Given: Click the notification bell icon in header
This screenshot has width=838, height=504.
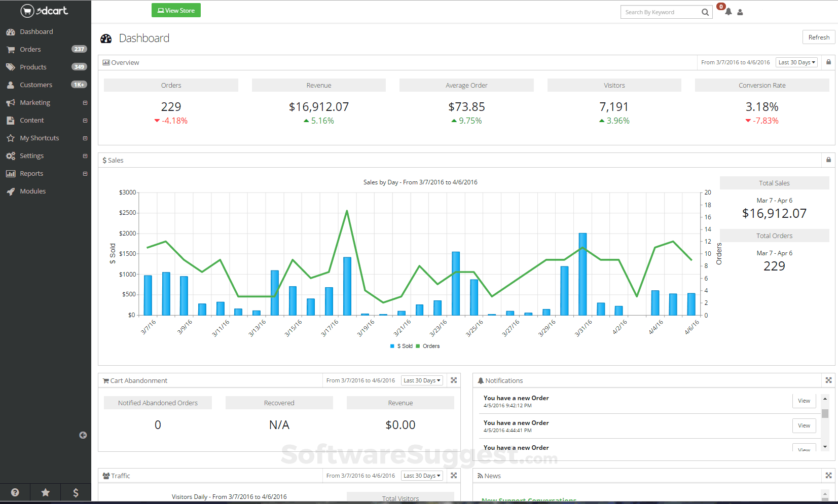Looking at the screenshot, I should [728, 12].
